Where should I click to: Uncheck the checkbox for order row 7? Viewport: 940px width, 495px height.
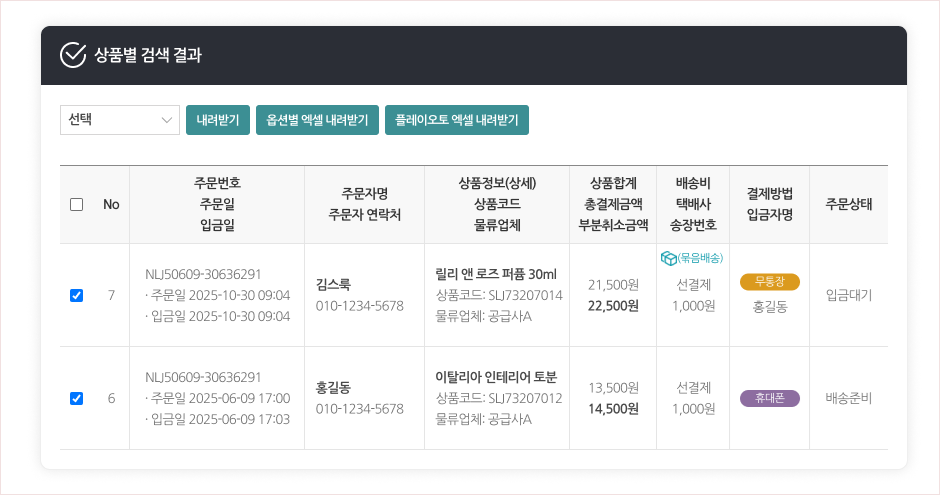click(77, 295)
